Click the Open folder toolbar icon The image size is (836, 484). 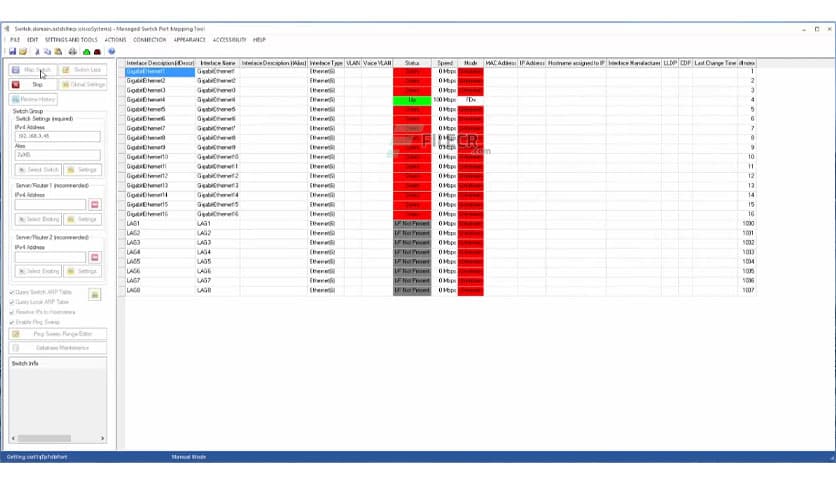(23, 52)
